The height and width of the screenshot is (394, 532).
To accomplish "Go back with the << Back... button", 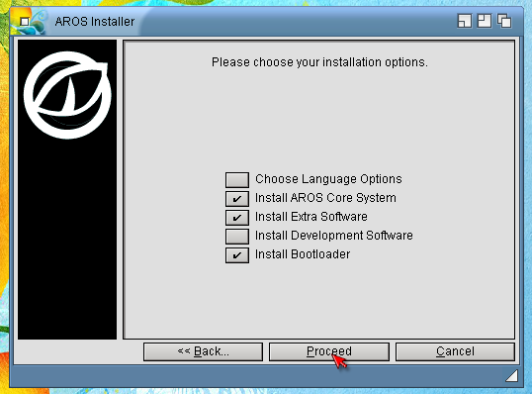I will [x=203, y=351].
